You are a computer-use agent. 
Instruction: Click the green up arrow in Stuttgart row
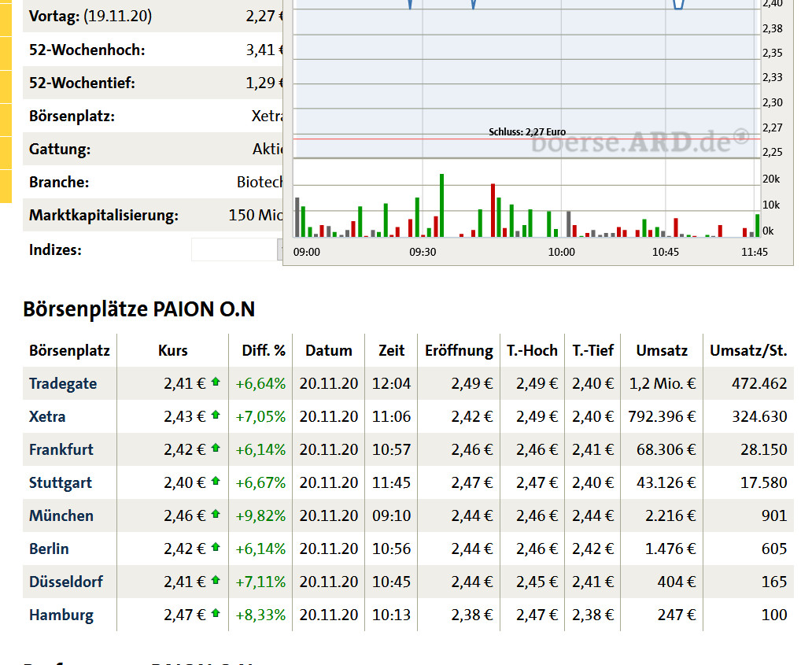(x=216, y=481)
